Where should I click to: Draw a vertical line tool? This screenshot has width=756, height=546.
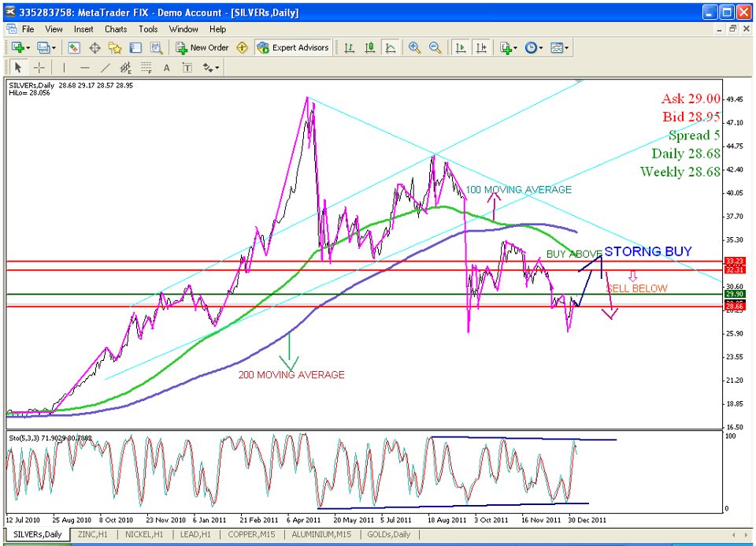click(x=65, y=68)
